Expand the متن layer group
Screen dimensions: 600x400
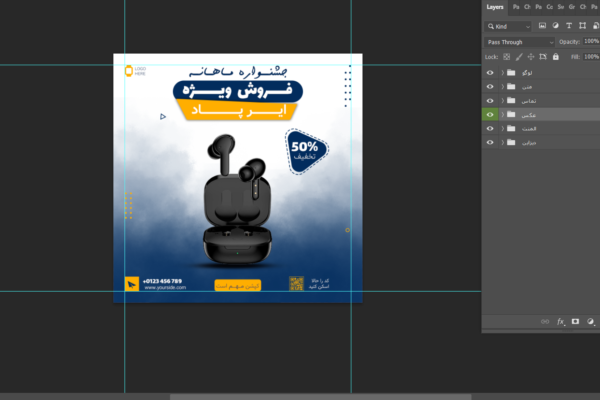pos(502,87)
